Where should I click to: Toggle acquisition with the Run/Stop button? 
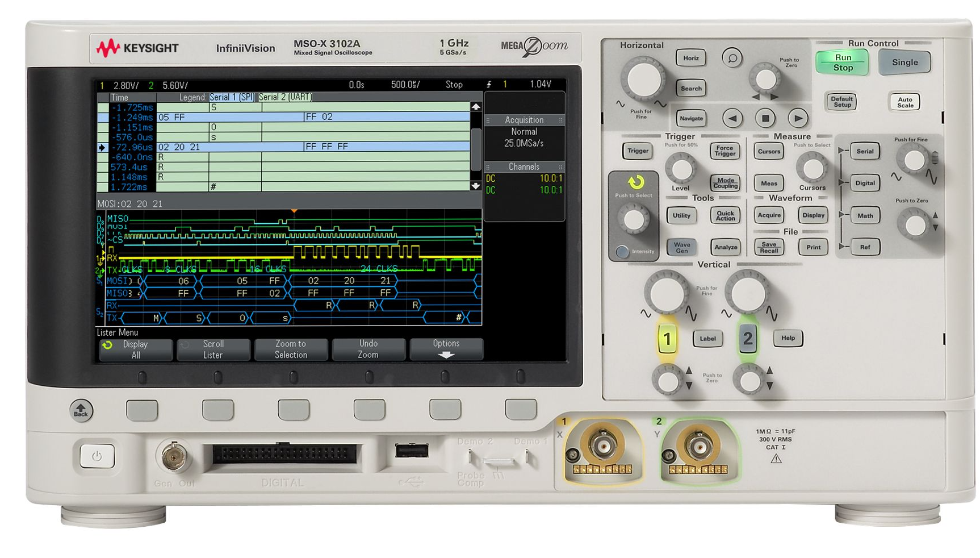point(843,61)
